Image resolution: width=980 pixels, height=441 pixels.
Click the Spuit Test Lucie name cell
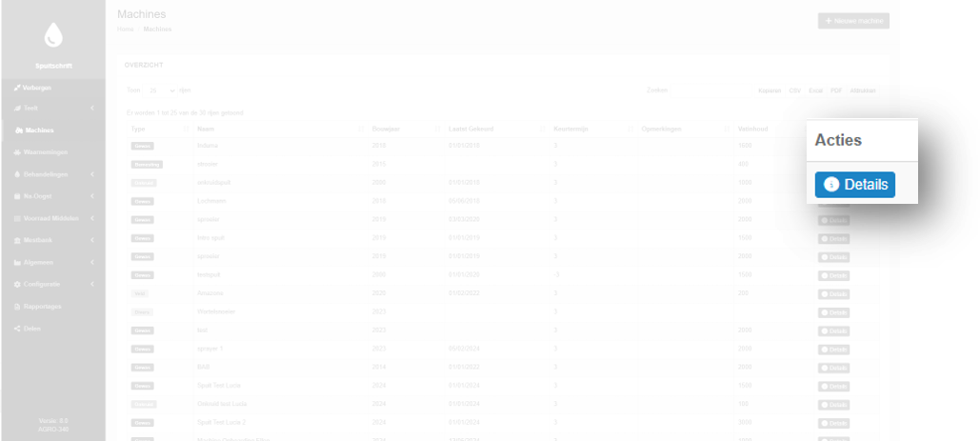click(218, 386)
